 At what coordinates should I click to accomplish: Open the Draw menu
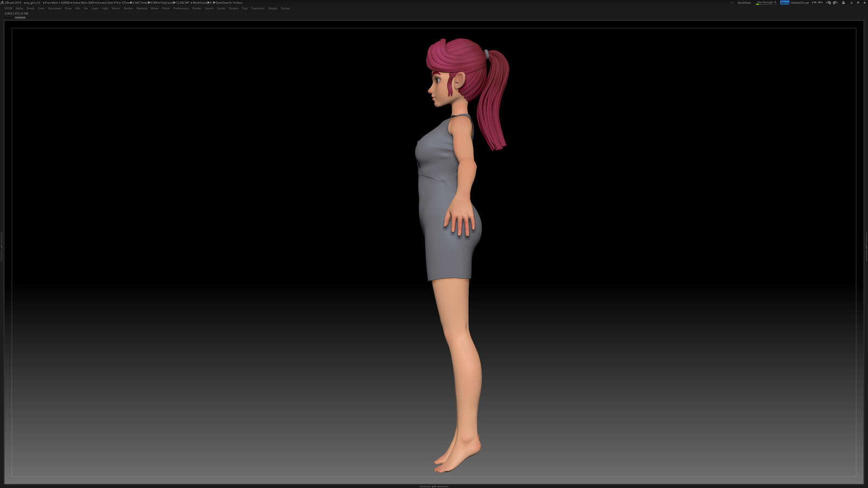[68, 8]
